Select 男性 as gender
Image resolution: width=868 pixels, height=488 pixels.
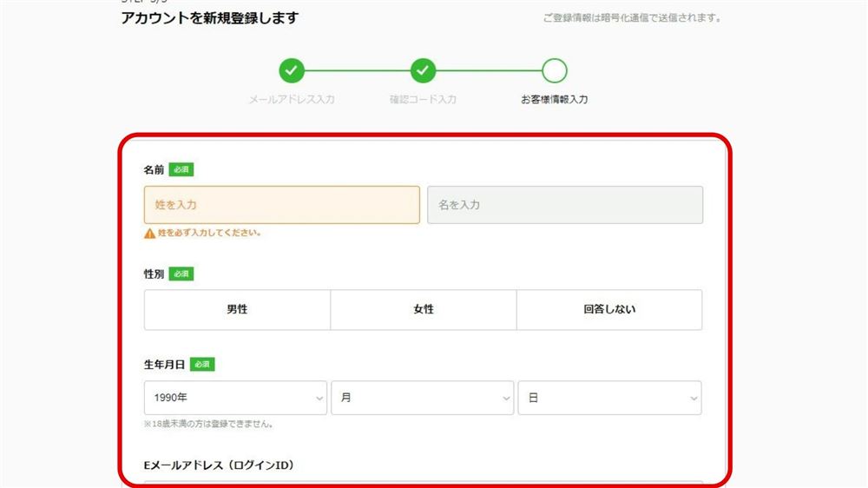coord(237,309)
